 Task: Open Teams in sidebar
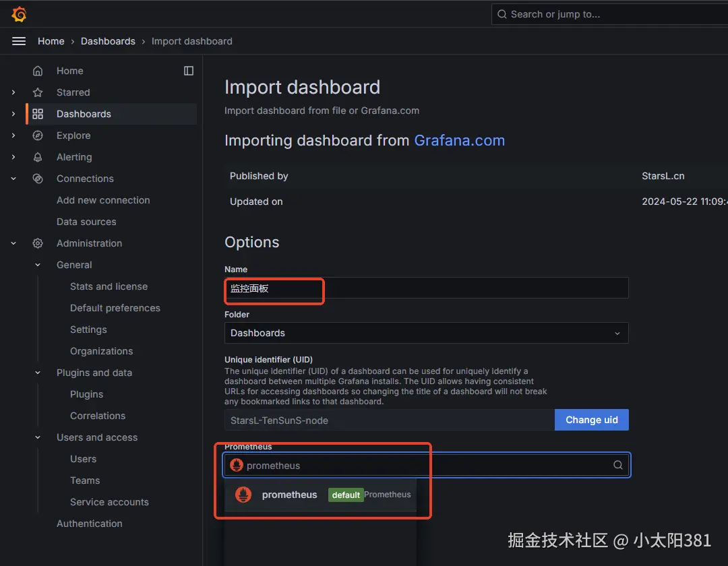[85, 480]
